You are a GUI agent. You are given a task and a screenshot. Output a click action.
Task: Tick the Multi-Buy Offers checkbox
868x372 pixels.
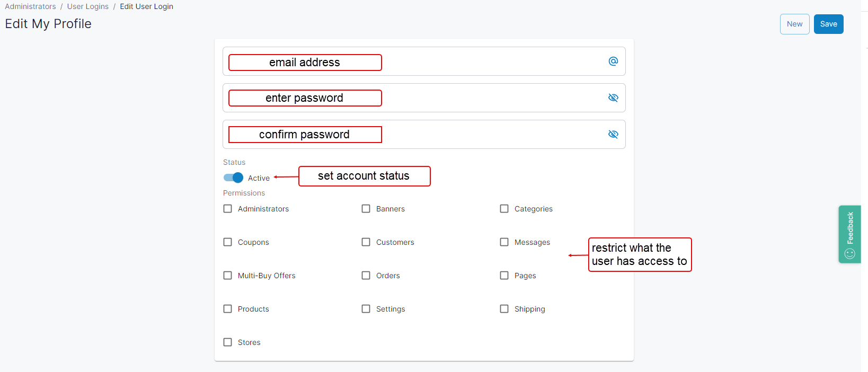point(228,276)
